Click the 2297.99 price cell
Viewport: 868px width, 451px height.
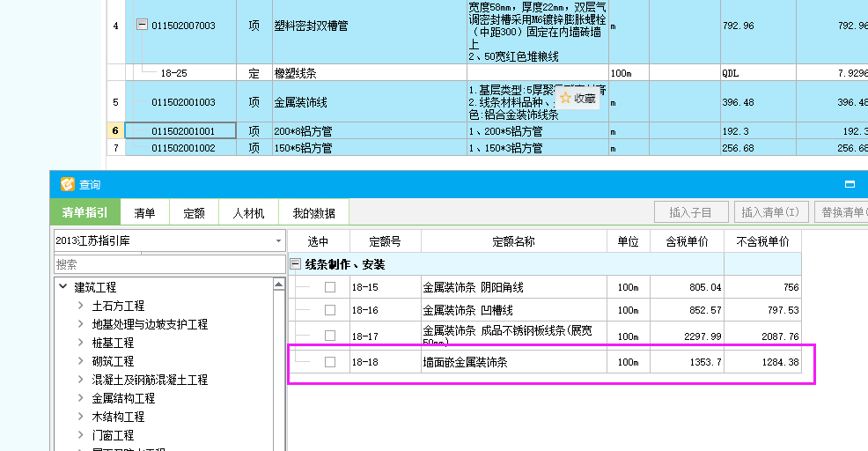(687, 336)
